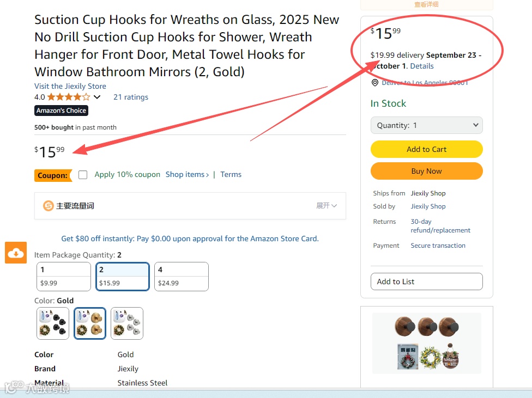Select the silver color swatch
This screenshot has width=532, height=398.
(x=127, y=323)
